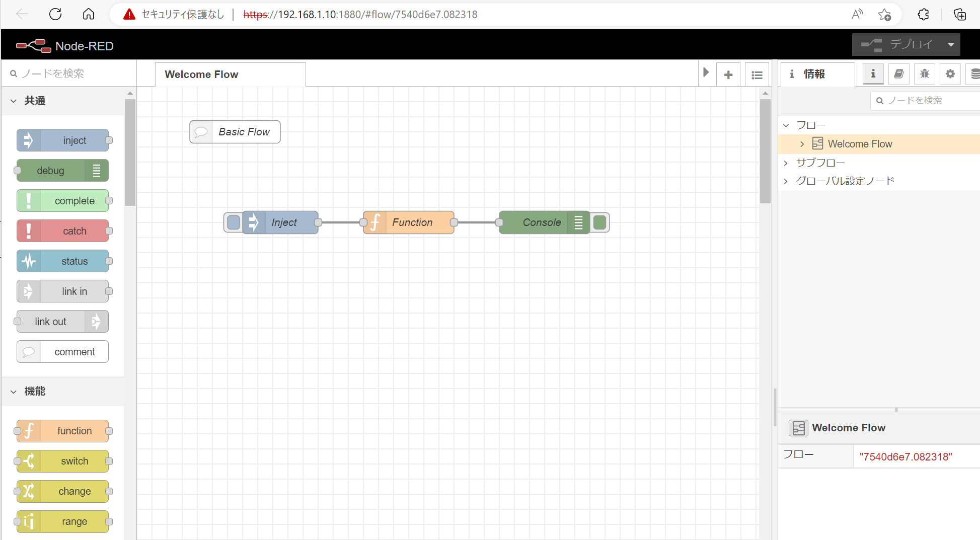Collapse the 共通 palette category
Image resolution: width=980 pixels, height=540 pixels.
pos(14,101)
